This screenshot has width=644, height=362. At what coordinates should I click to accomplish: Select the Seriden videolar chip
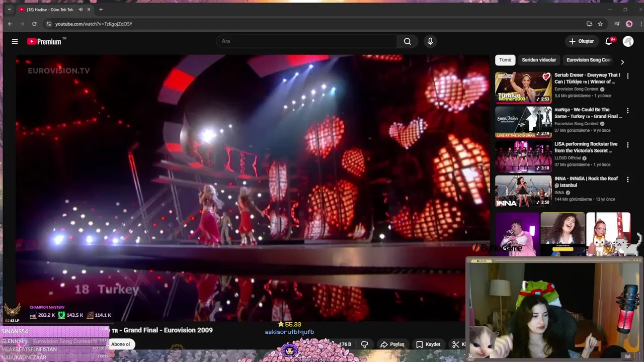539,60
